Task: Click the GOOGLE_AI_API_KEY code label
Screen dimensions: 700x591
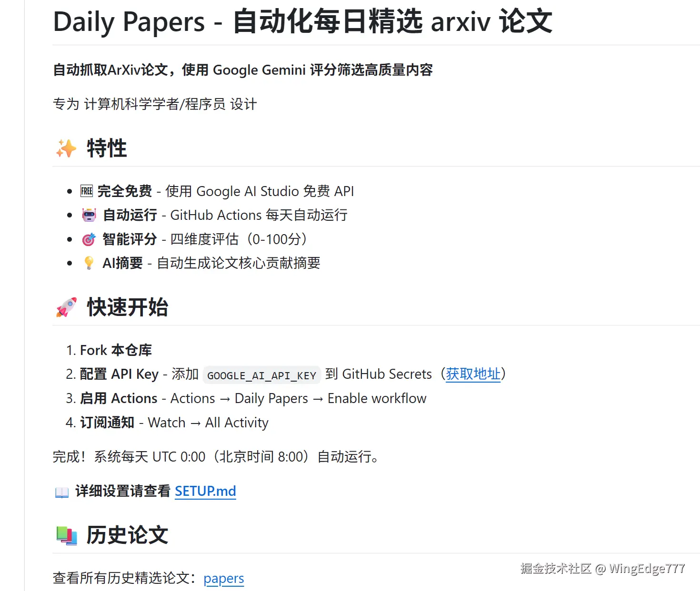Action: (x=261, y=375)
